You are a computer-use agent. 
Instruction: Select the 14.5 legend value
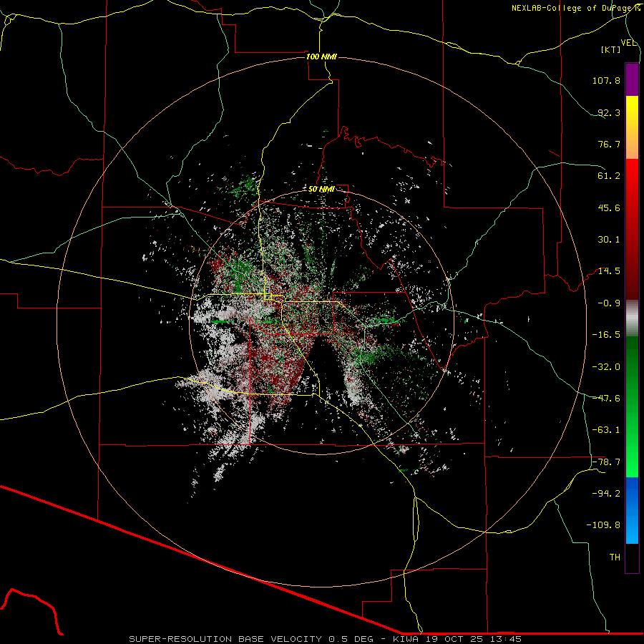coord(609,271)
